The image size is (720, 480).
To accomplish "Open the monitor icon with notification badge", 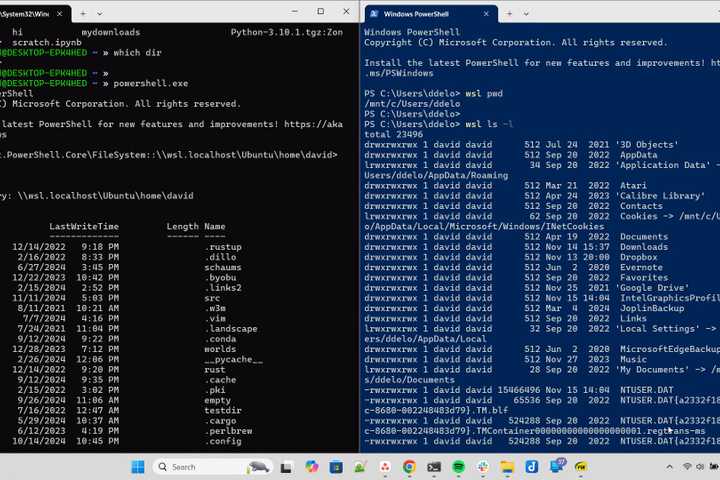I will (557, 465).
